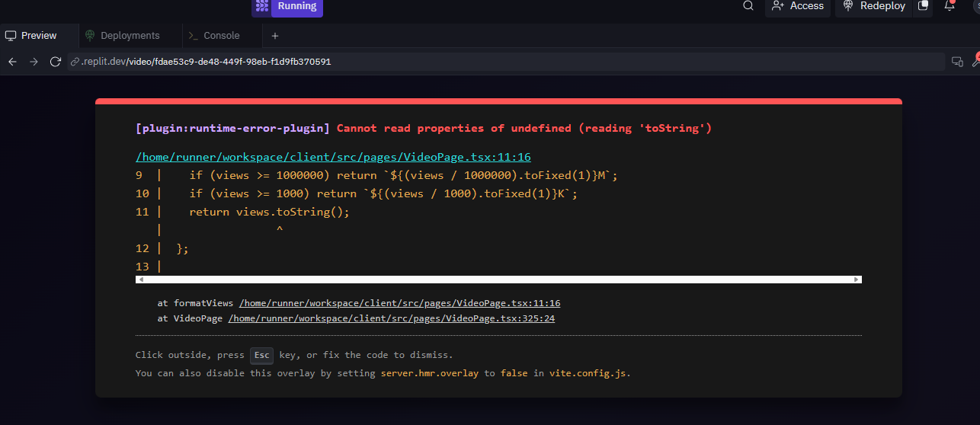Click code line 9 with toFixed(1)}M
980x425 pixels.
pyautogui.click(x=404, y=175)
